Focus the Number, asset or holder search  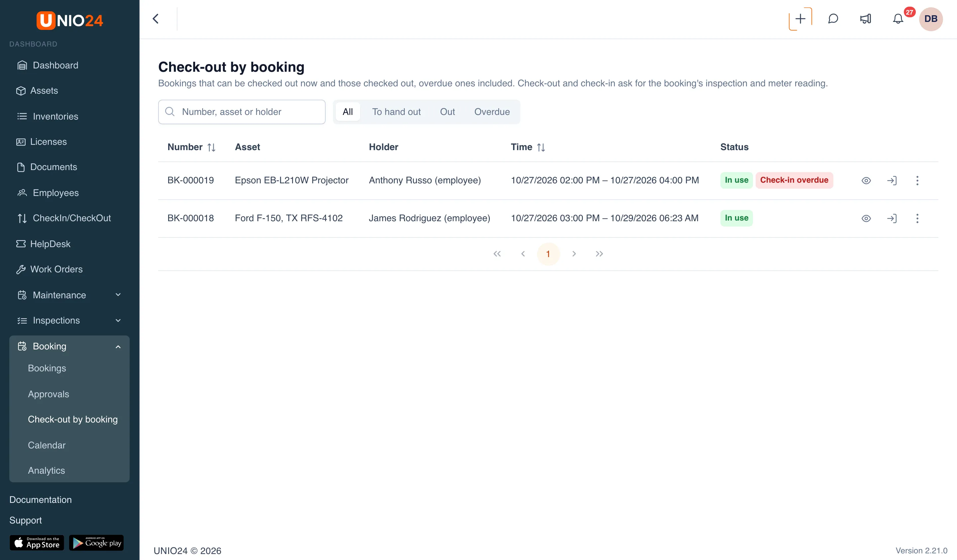click(242, 112)
